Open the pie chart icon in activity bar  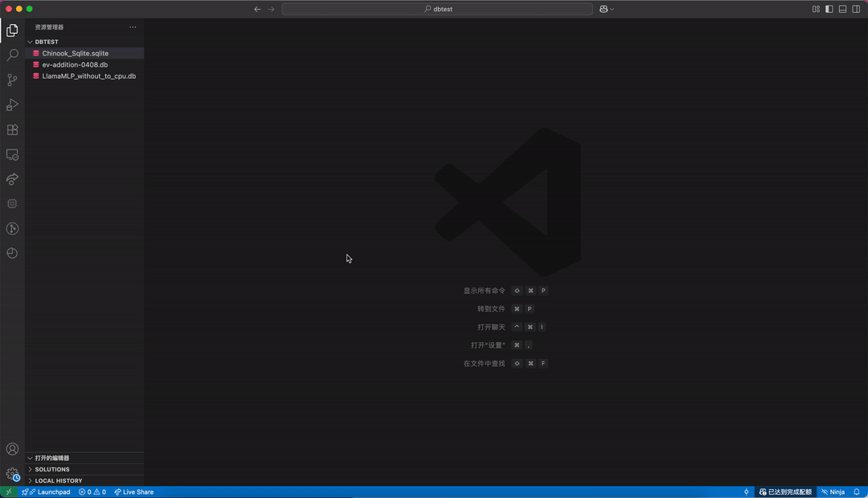(x=12, y=253)
